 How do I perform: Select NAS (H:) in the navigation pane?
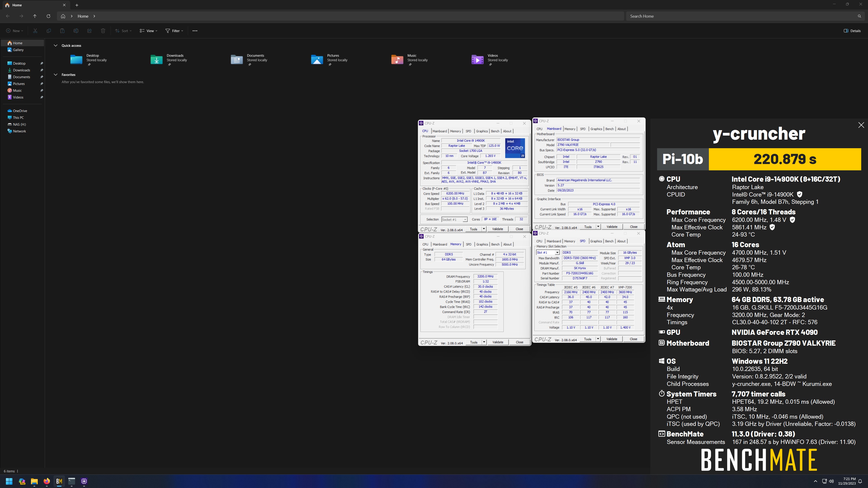point(19,124)
